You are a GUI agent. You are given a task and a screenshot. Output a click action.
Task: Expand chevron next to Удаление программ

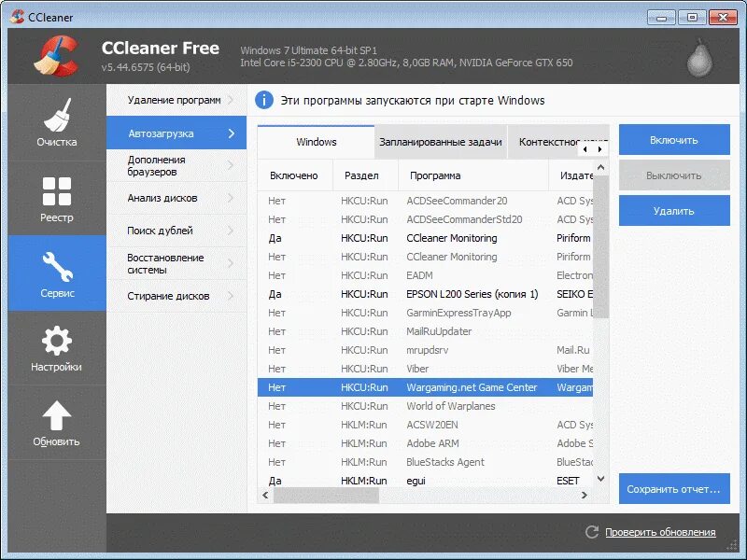231,100
